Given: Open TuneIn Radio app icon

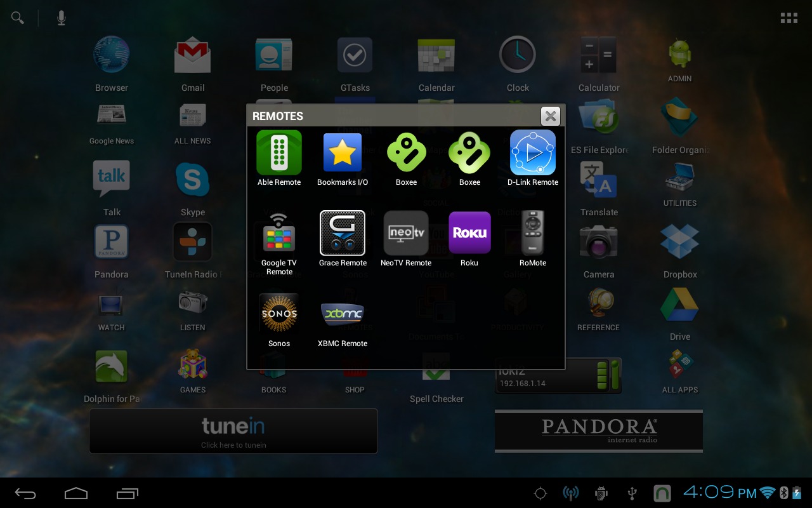Looking at the screenshot, I should click(193, 241).
